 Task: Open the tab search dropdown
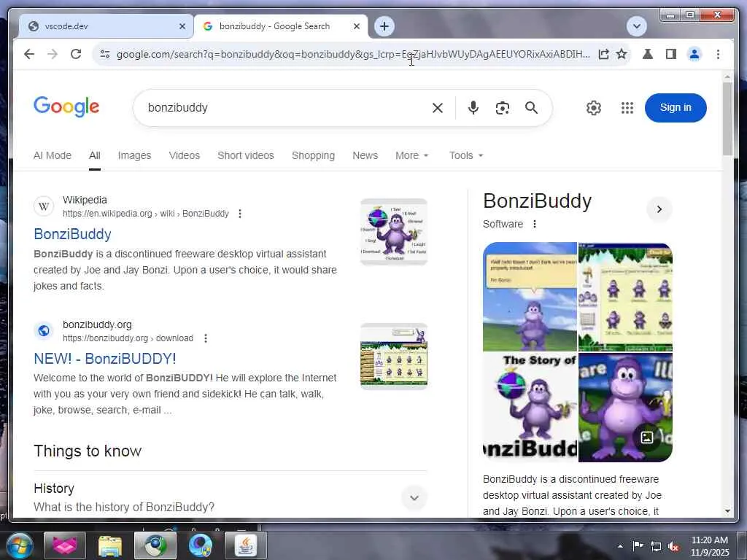[x=636, y=26]
